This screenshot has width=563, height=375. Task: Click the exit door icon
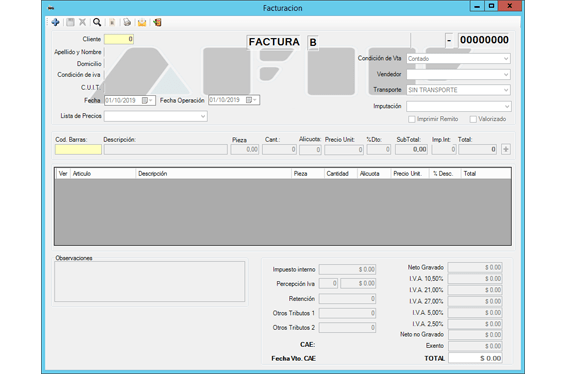pyautogui.click(x=157, y=22)
